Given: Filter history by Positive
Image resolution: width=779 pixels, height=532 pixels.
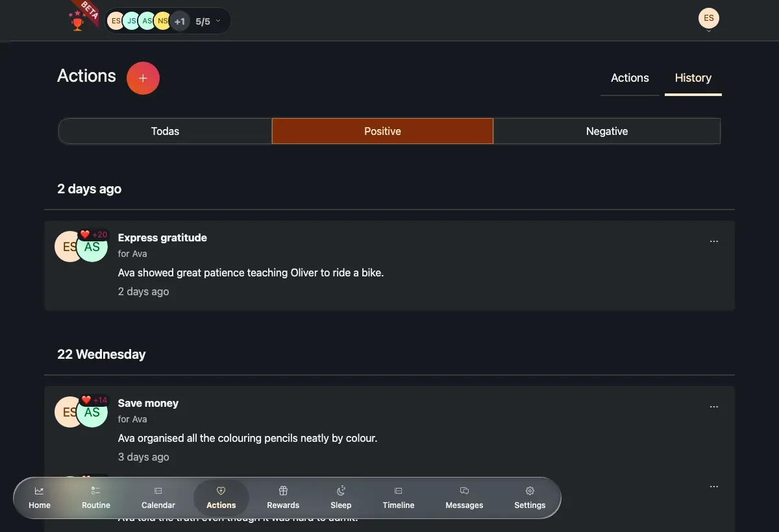Looking at the screenshot, I should [382, 131].
